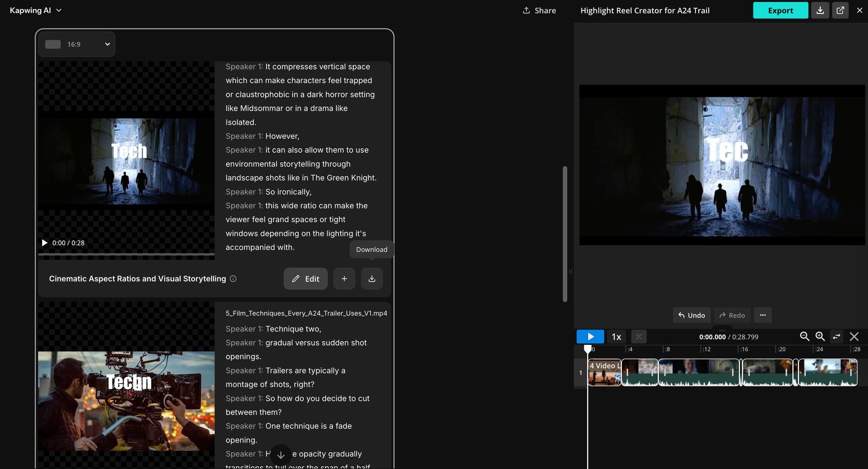Open the Kapwing AI dropdown menu
Image resolution: width=868 pixels, height=469 pixels.
pos(36,10)
